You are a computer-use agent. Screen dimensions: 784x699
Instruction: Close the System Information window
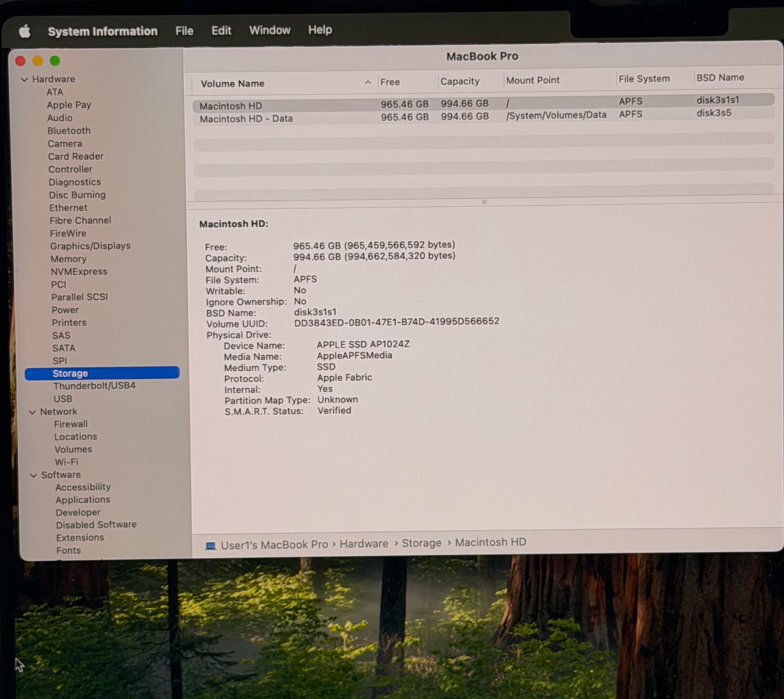pyautogui.click(x=20, y=61)
